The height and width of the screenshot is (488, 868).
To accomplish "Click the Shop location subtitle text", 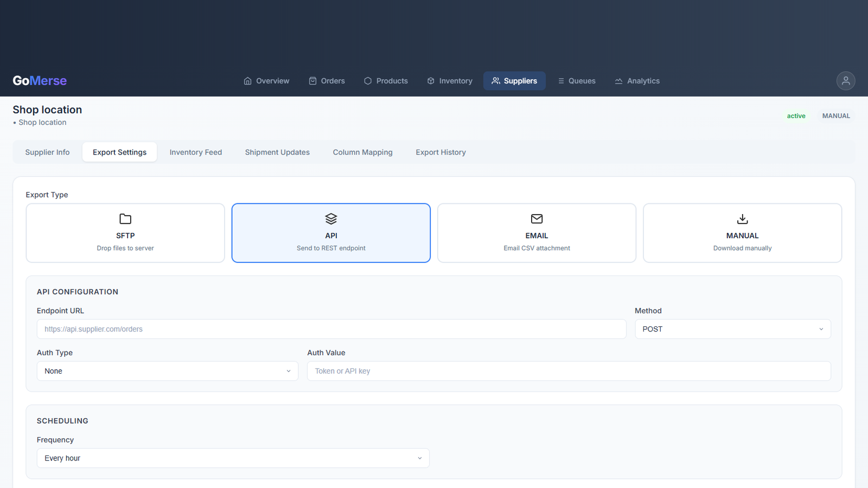I will (42, 123).
